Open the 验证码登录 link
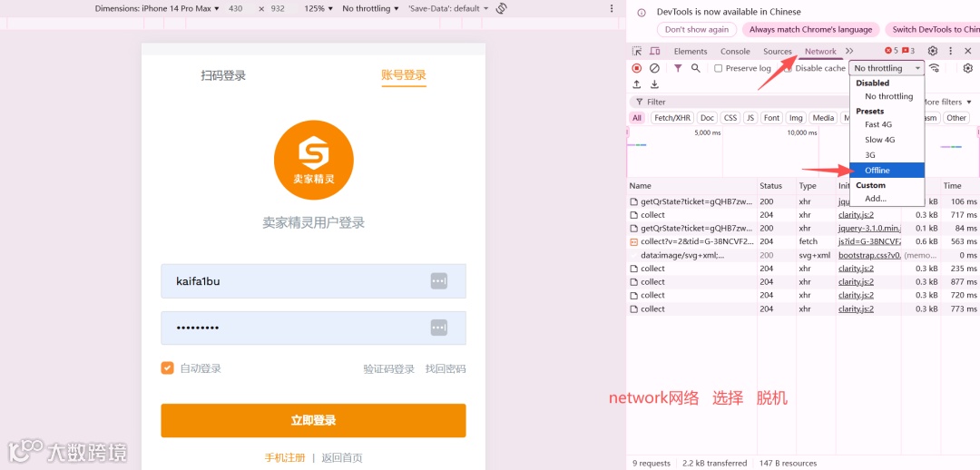This screenshot has width=980, height=470. 388,368
